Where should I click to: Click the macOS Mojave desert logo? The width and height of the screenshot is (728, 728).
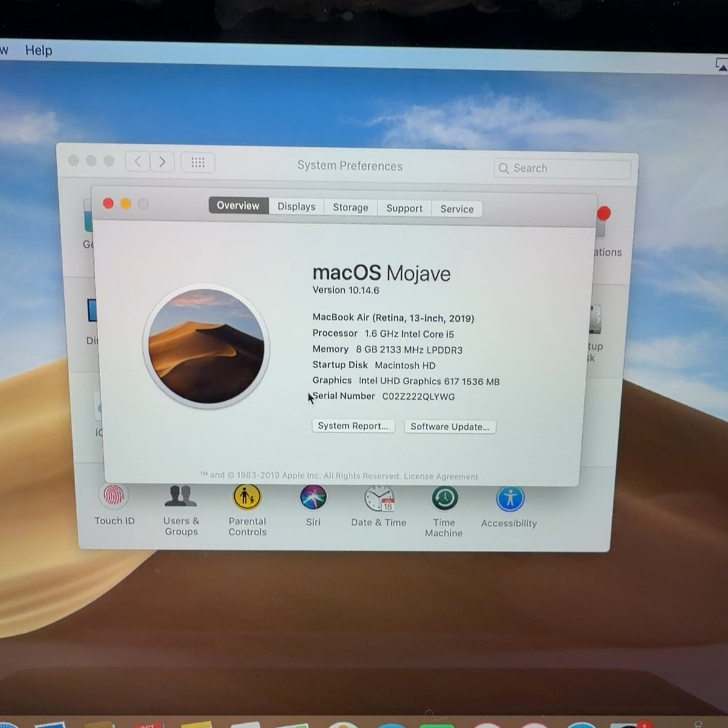206,346
